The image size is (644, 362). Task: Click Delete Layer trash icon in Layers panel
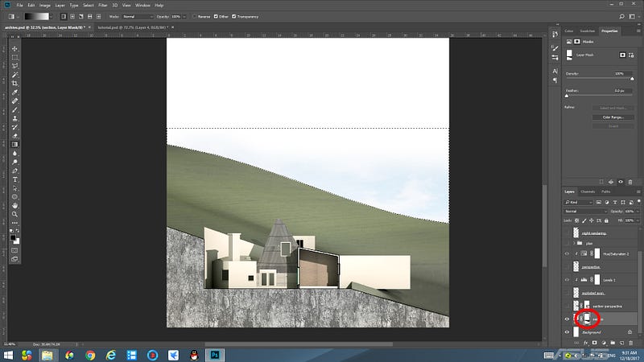click(x=631, y=343)
